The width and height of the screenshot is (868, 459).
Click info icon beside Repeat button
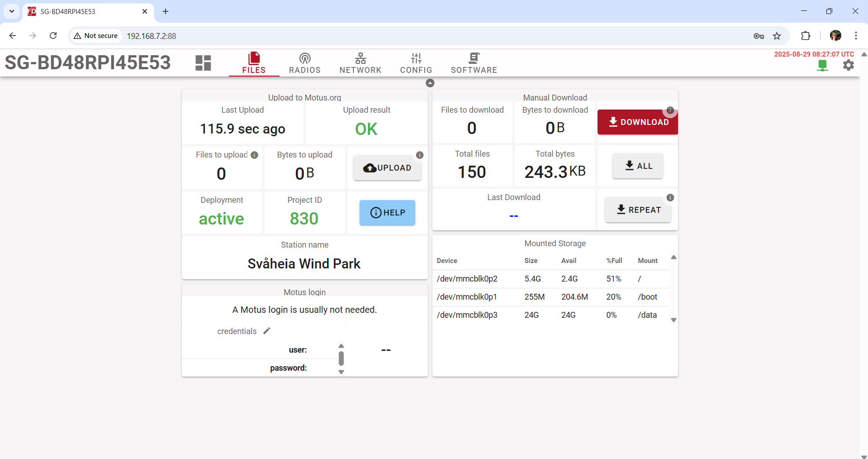click(670, 198)
